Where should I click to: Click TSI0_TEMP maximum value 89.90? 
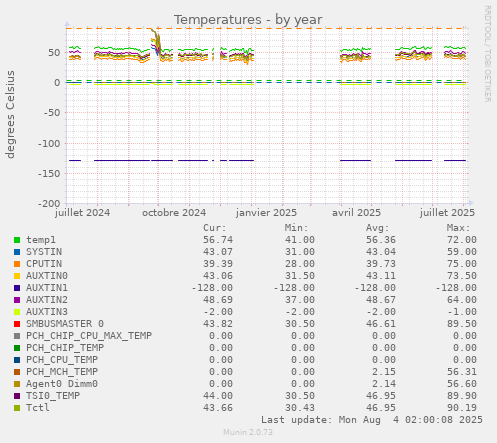462,396
